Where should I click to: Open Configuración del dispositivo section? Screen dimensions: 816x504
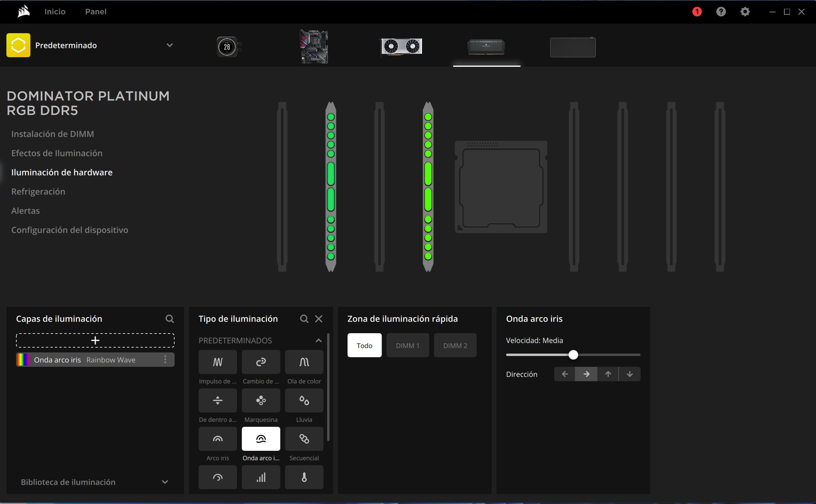pyautogui.click(x=70, y=230)
